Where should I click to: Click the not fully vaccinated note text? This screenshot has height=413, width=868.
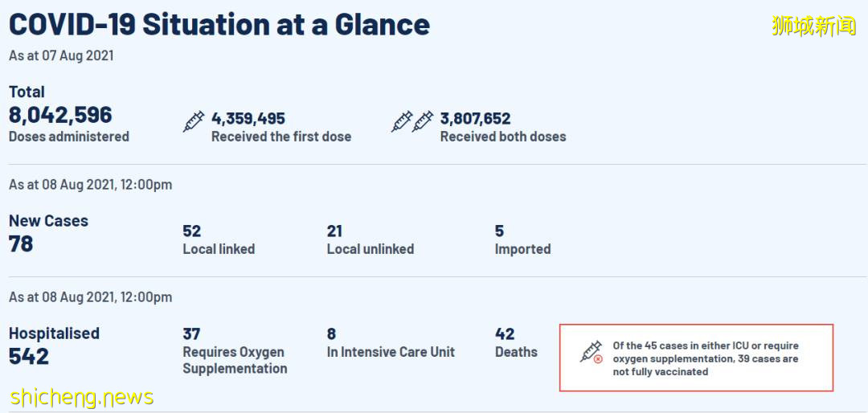click(706, 358)
